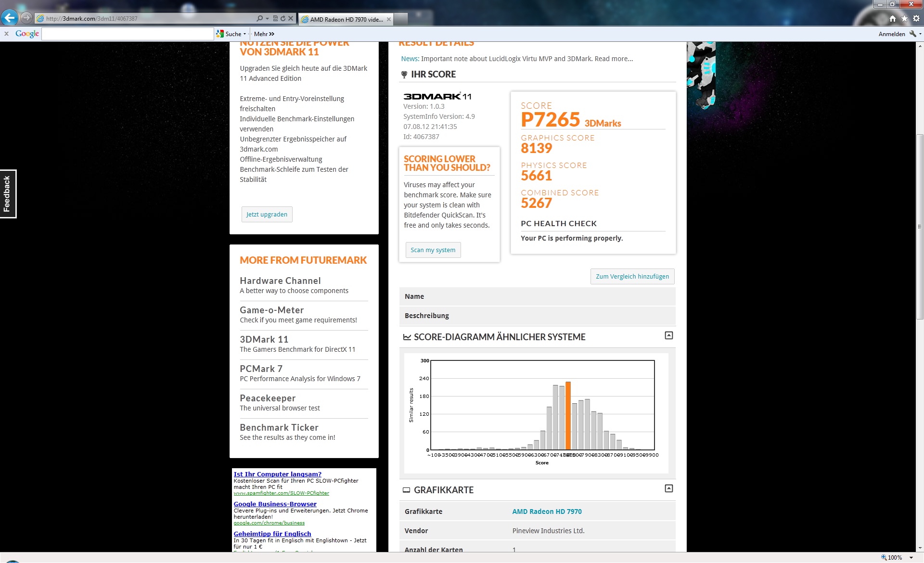Screen dimensions: 924x563
Task: Open the browser home page icon
Action: pos(893,18)
